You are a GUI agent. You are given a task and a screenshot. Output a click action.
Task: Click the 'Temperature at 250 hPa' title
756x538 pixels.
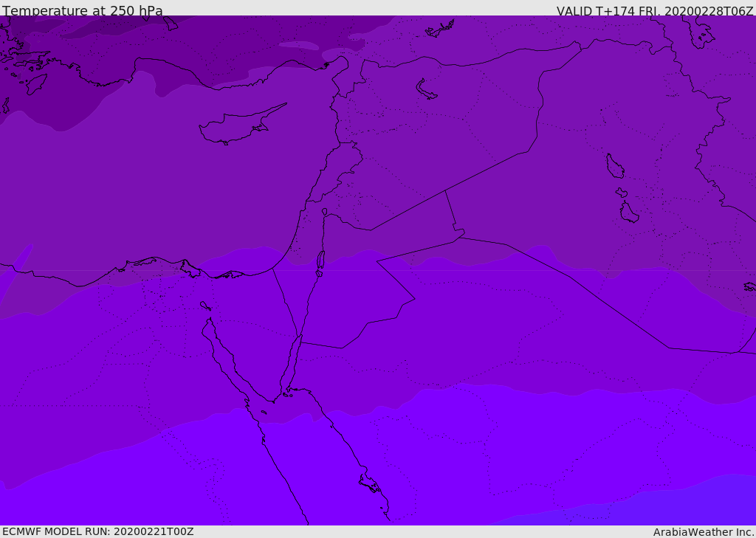tap(83, 10)
